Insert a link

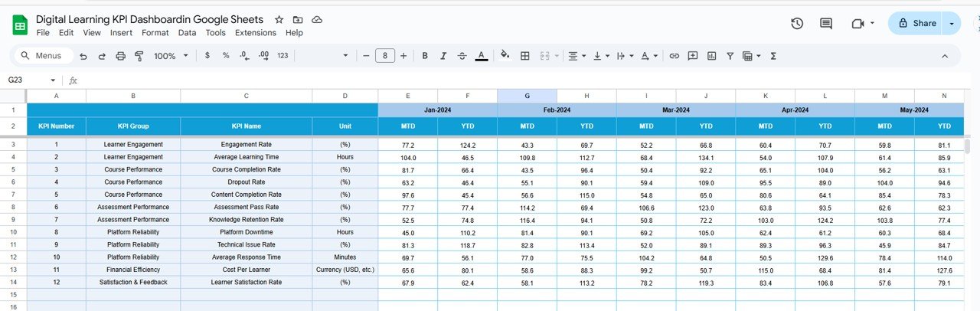click(x=674, y=56)
